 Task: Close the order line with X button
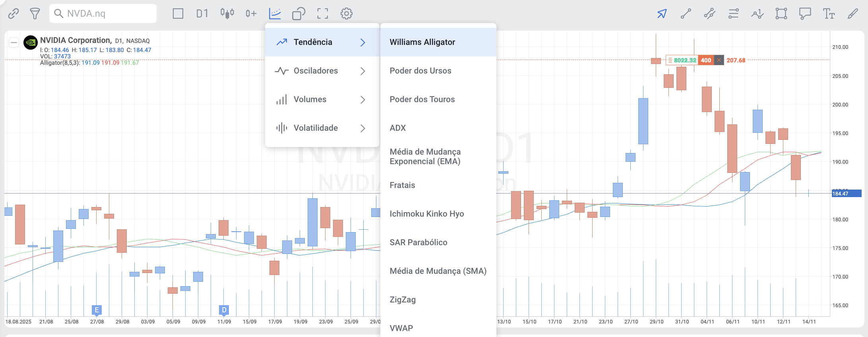(x=719, y=60)
